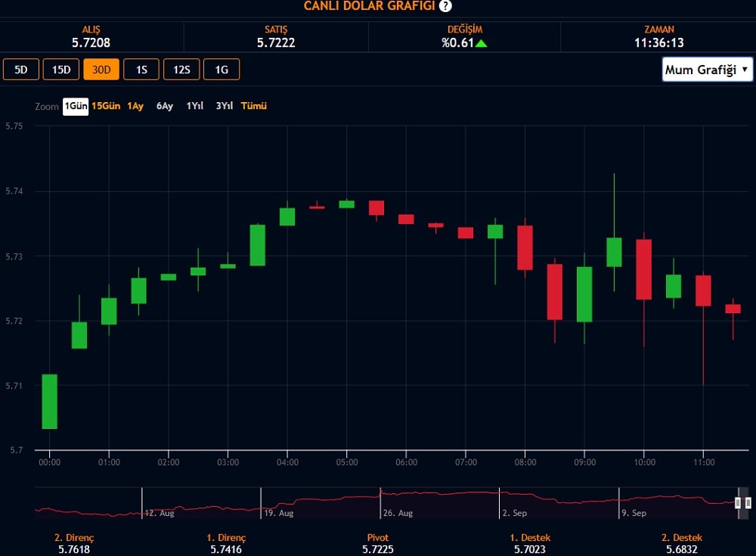
Task: Set zoom to 15Gün
Action: [106, 106]
